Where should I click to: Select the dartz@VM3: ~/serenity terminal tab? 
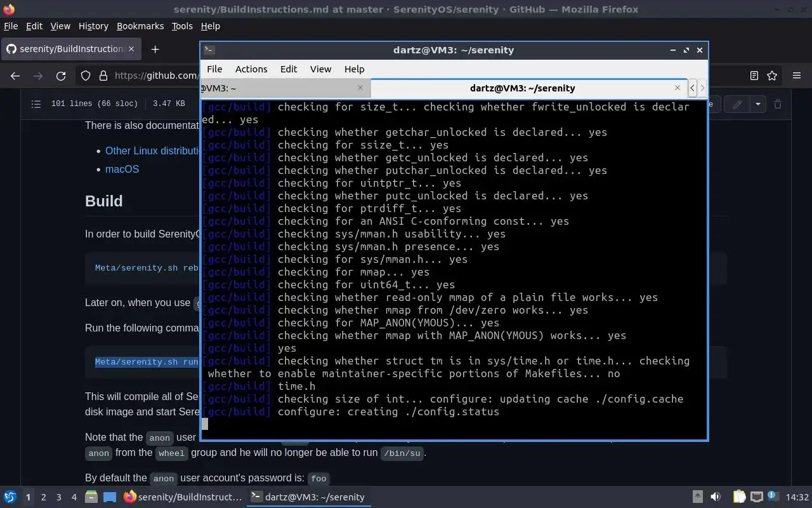tap(528, 88)
